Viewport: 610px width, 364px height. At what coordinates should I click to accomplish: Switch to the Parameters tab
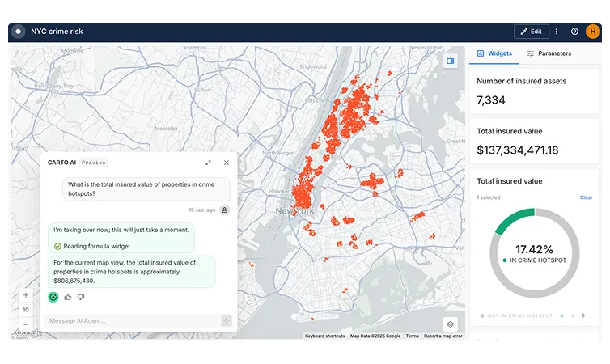coord(549,53)
